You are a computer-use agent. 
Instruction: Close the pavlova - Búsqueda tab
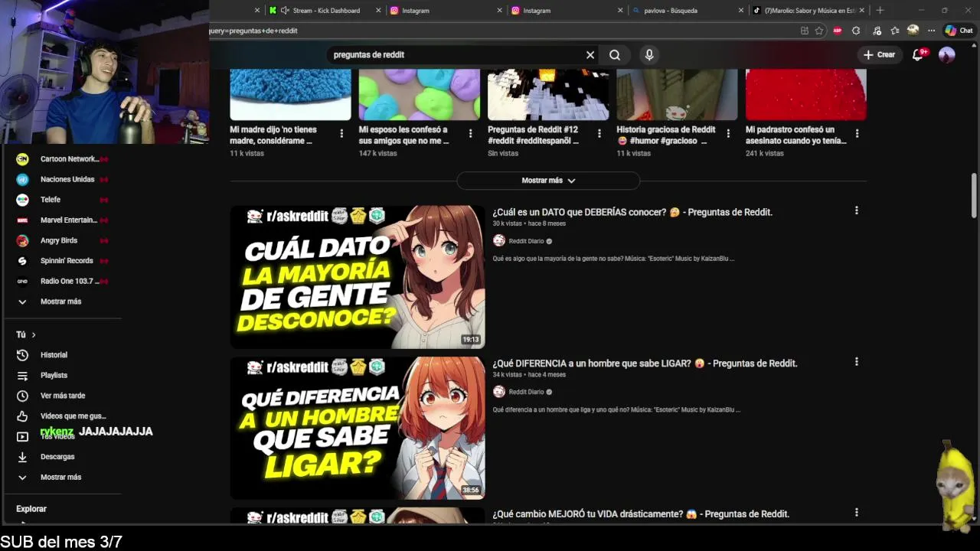coord(741,11)
